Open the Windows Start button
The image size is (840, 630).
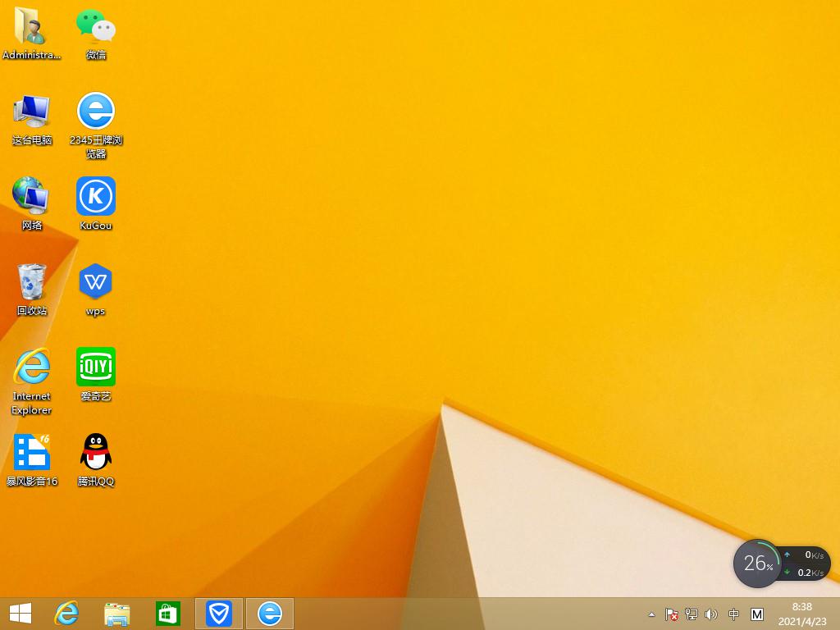tap(21, 614)
